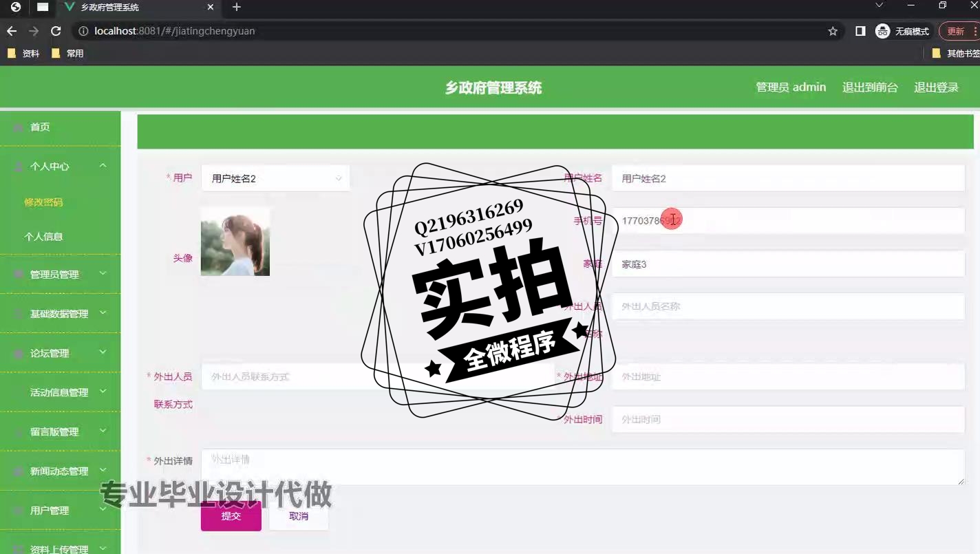Collapse the 个人中心 sidebar section

click(60, 167)
